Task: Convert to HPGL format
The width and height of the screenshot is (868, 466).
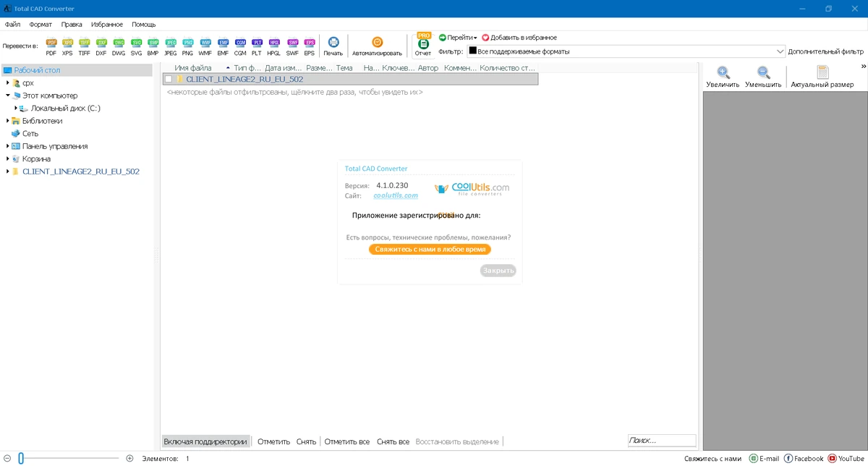Action: 274,46
